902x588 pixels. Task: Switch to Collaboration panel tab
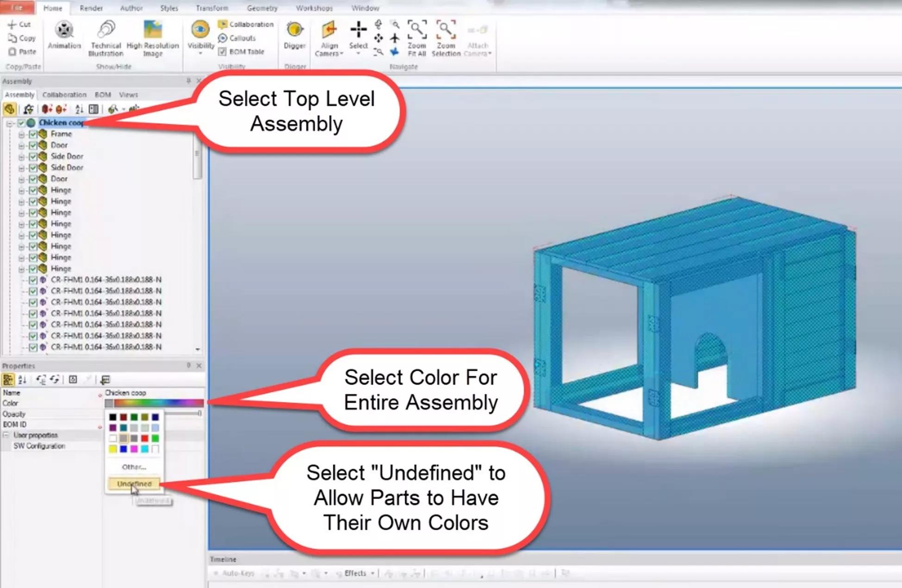[x=64, y=94]
